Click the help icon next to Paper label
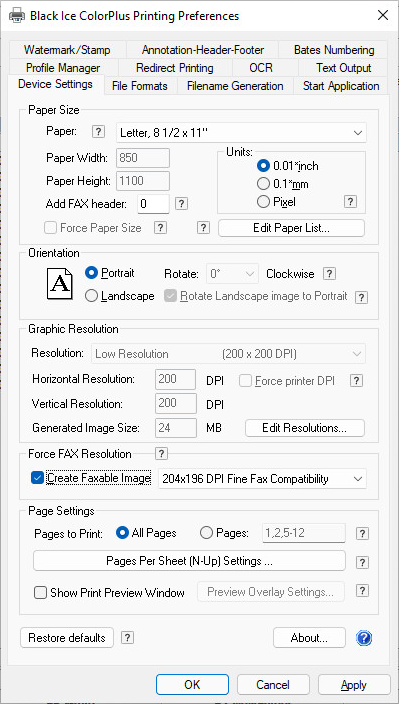This screenshot has width=399, height=704. click(98, 132)
